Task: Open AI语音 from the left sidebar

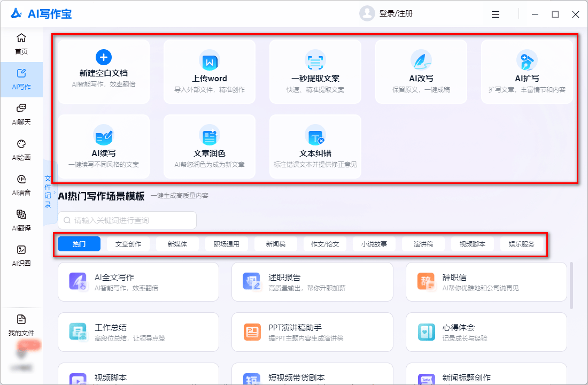Action: pos(21,184)
